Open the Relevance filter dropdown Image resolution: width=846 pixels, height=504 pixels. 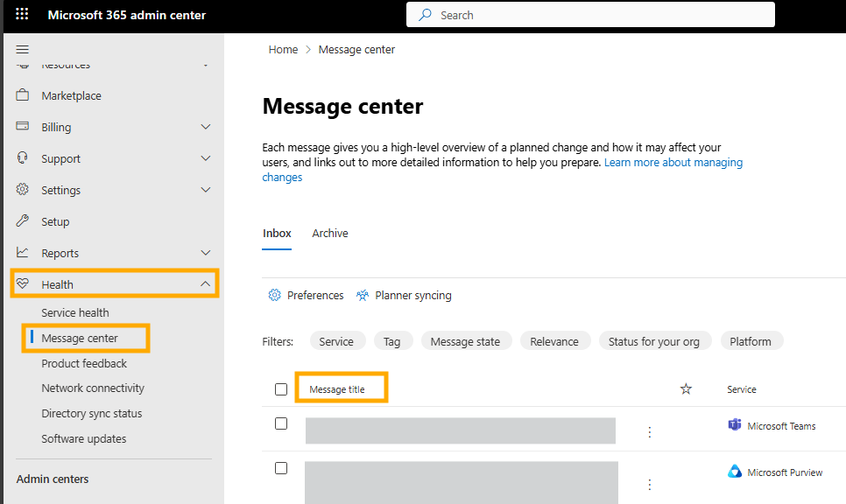554,341
